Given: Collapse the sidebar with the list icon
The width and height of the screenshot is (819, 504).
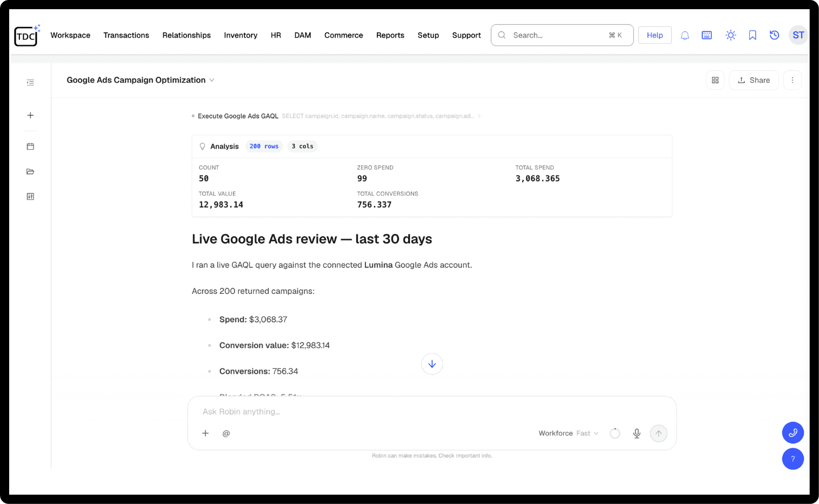Looking at the screenshot, I should [x=30, y=83].
